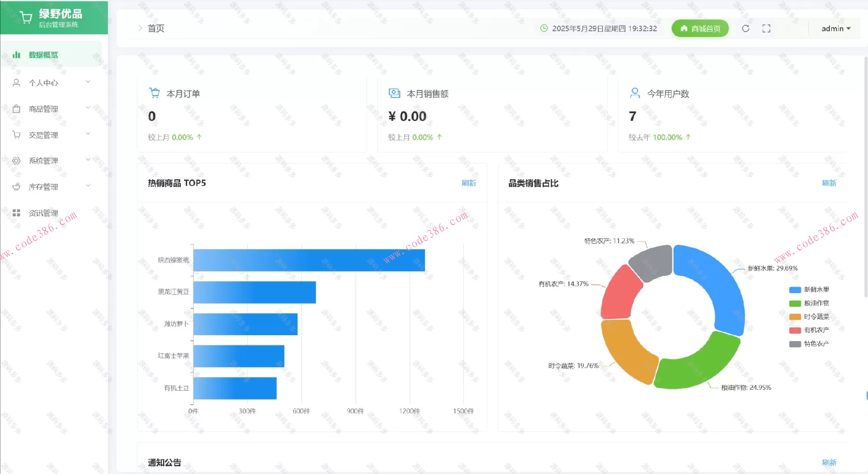
Task: Expand the 个人中心 sidebar menu
Action: click(52, 83)
